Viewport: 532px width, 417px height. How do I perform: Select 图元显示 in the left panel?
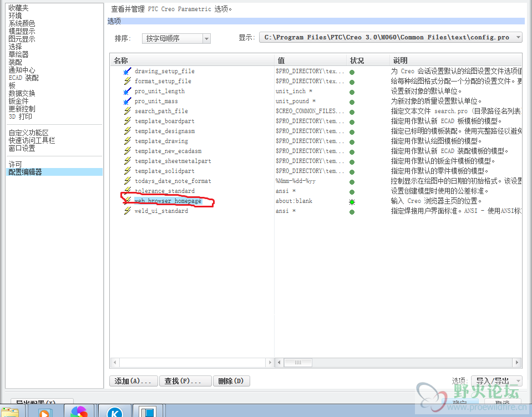[x=22, y=39]
